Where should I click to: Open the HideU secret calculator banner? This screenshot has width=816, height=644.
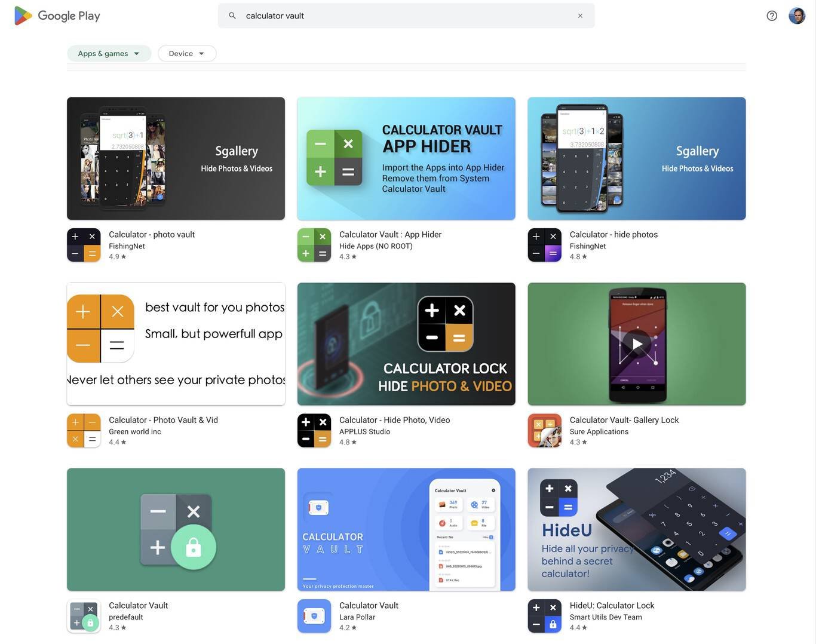pyautogui.click(x=637, y=530)
